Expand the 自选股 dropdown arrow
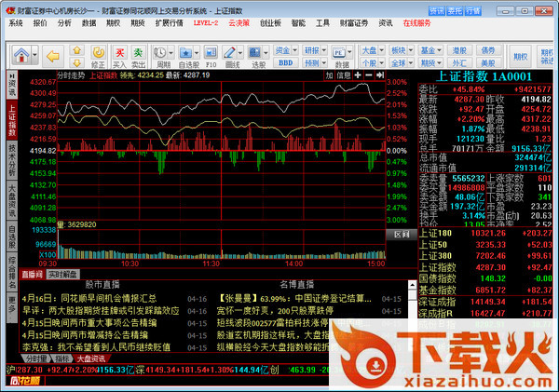 197,53
